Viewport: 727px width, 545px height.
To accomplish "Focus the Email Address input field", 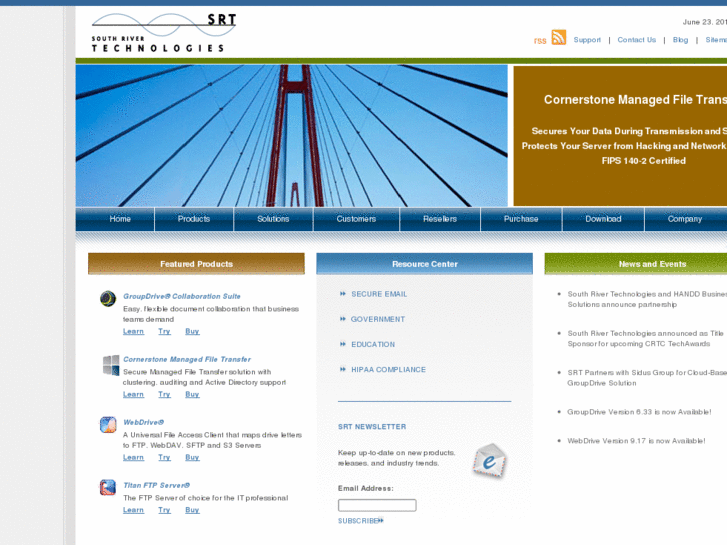I will [377, 505].
